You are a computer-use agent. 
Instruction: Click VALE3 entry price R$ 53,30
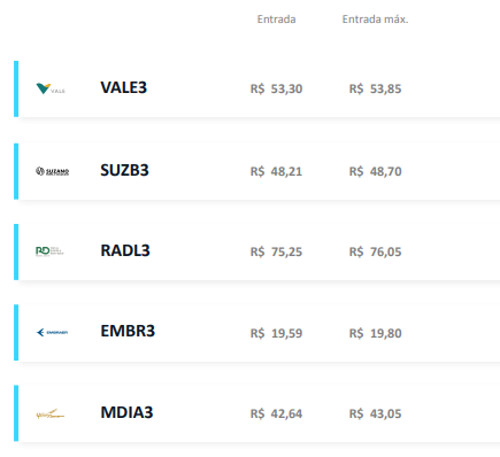point(276,89)
